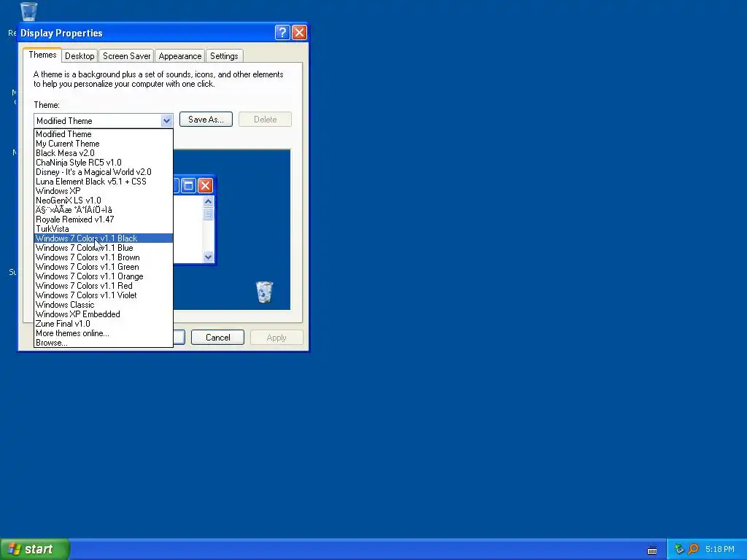Choose ChaNinja Style RC5 v1.0 theme
Viewport: 747px width, 560px height.
pyautogui.click(x=104, y=163)
